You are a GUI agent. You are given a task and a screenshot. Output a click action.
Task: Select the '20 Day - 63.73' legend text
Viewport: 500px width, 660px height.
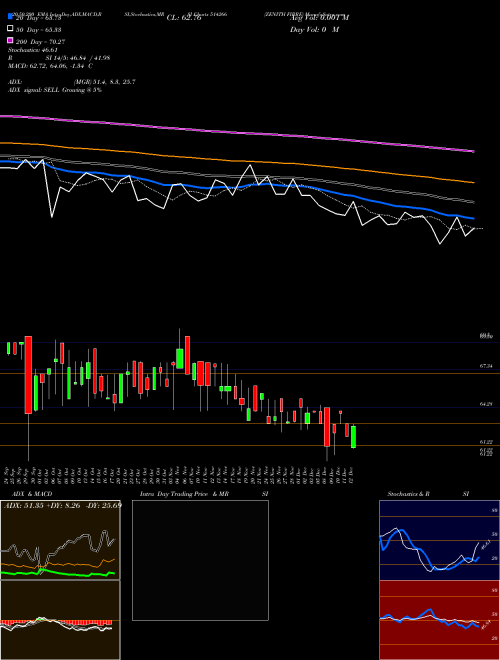tap(39, 18)
